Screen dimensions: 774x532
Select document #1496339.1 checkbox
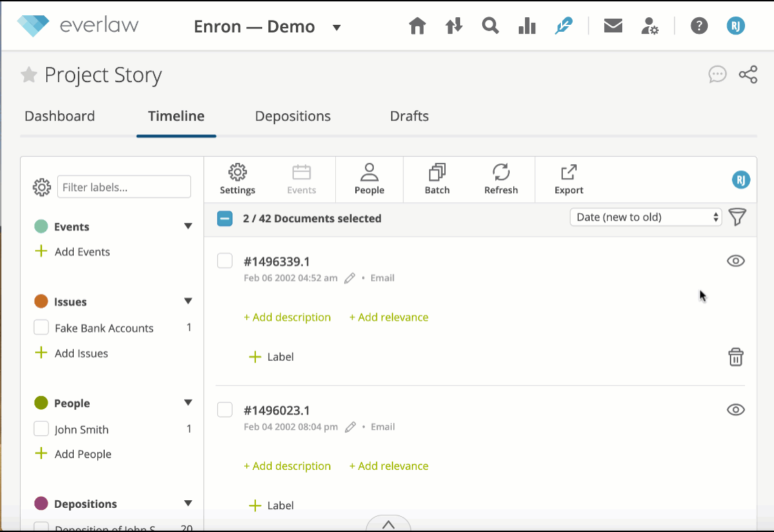tap(225, 261)
